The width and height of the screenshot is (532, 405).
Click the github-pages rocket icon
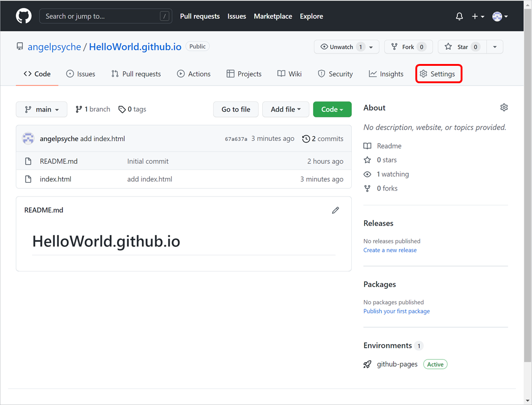[367, 364]
